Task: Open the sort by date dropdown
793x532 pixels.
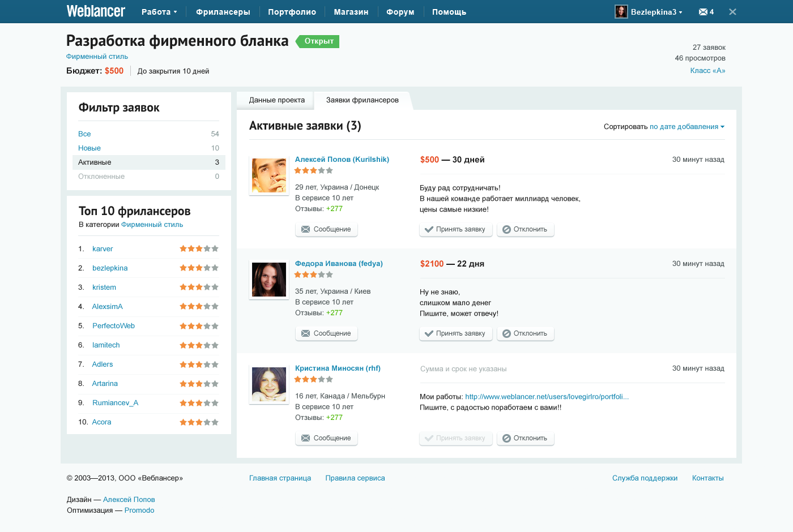Action: (687, 127)
